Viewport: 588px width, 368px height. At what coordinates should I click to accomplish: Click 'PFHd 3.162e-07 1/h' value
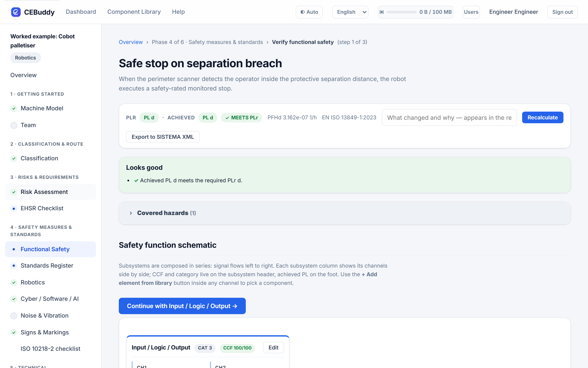pos(292,118)
